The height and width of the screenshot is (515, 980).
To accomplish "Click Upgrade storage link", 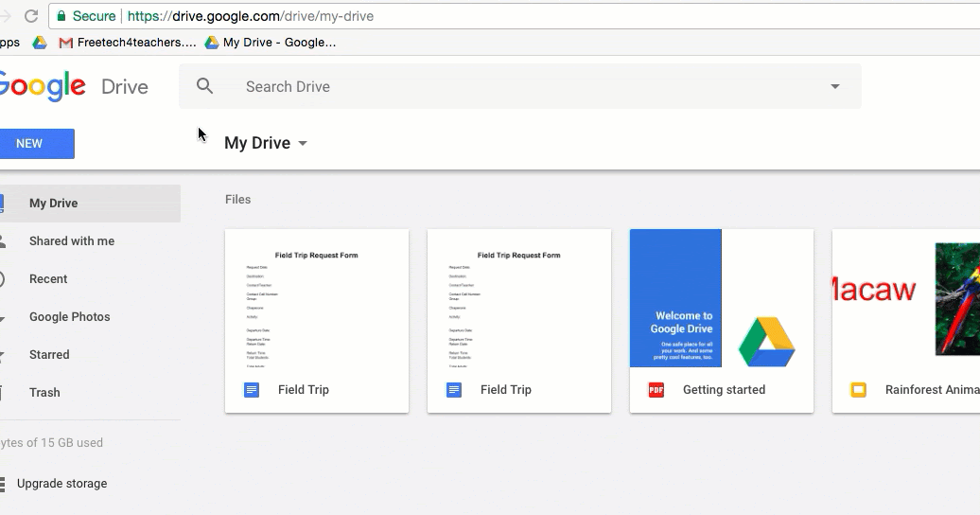I will click(x=61, y=484).
